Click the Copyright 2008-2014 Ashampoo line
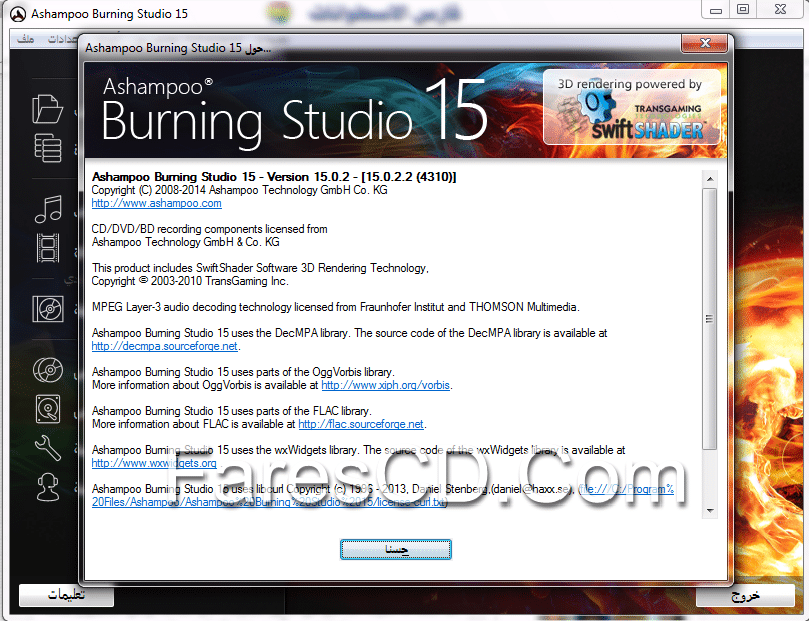This screenshot has width=809, height=621. point(239,190)
